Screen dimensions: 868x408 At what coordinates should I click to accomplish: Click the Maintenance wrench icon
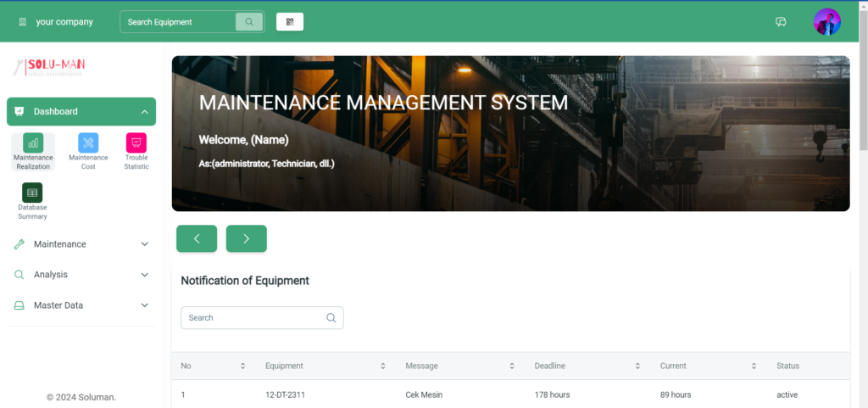(19, 244)
